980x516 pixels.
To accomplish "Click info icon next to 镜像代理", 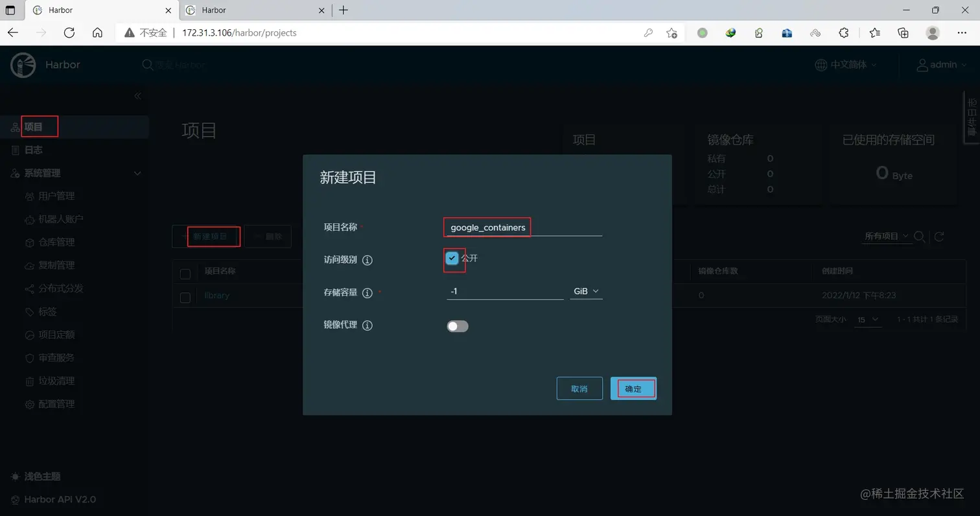I will click(367, 325).
